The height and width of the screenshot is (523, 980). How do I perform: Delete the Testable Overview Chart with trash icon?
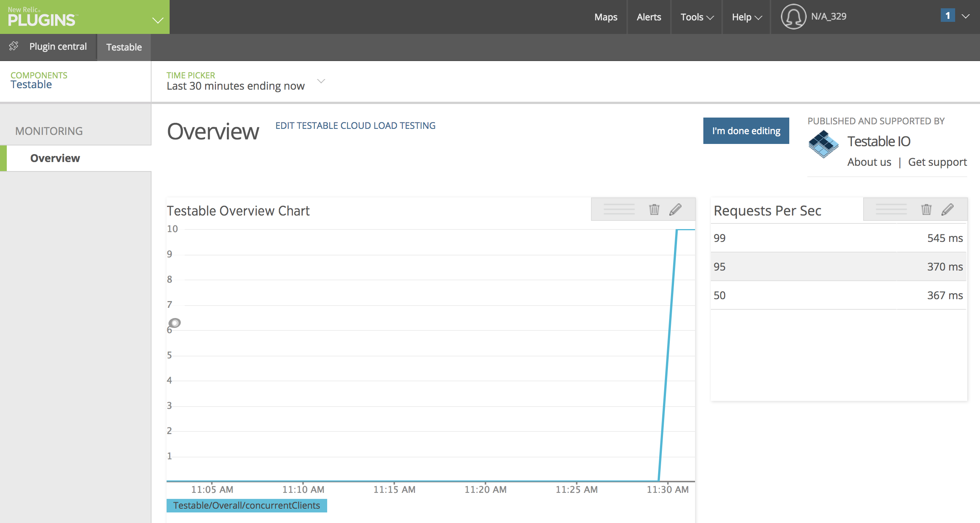(654, 209)
